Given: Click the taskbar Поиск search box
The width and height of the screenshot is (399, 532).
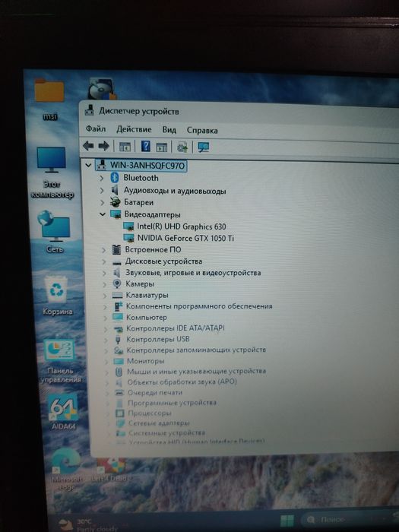Looking at the screenshot, I should 350,519.
